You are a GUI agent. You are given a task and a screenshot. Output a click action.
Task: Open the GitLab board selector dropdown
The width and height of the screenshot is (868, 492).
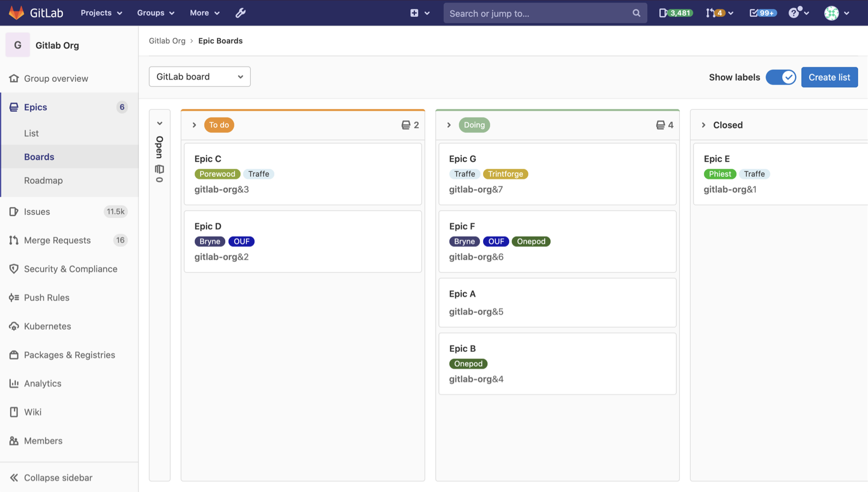200,77
